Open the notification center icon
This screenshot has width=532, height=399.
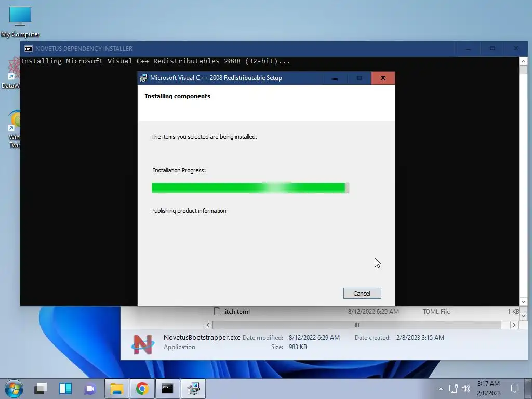[x=515, y=389]
